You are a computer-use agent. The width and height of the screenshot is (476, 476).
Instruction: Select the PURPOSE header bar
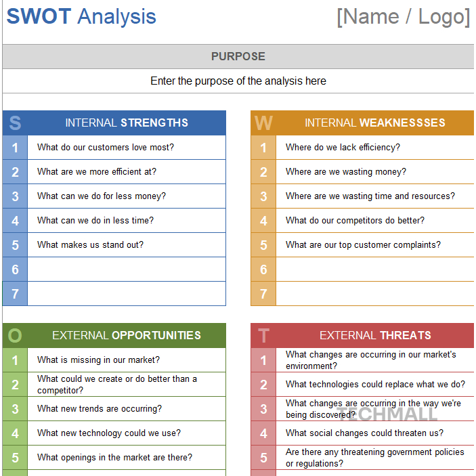tap(238, 57)
